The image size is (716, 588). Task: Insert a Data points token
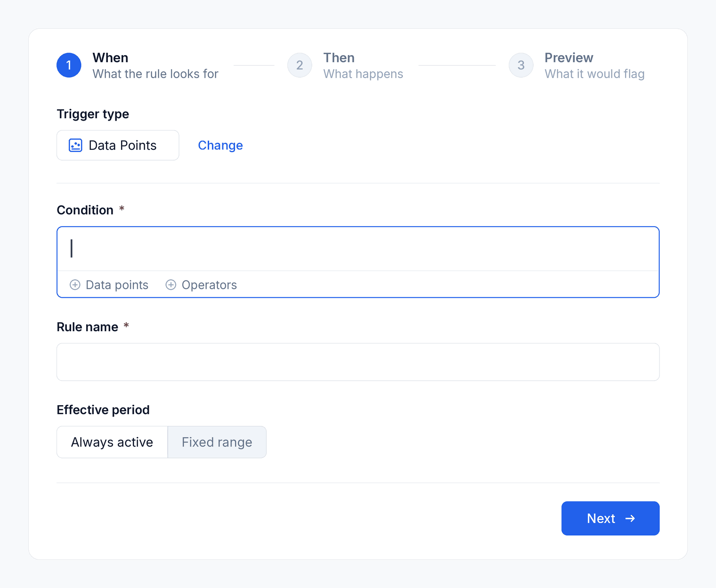pos(109,285)
